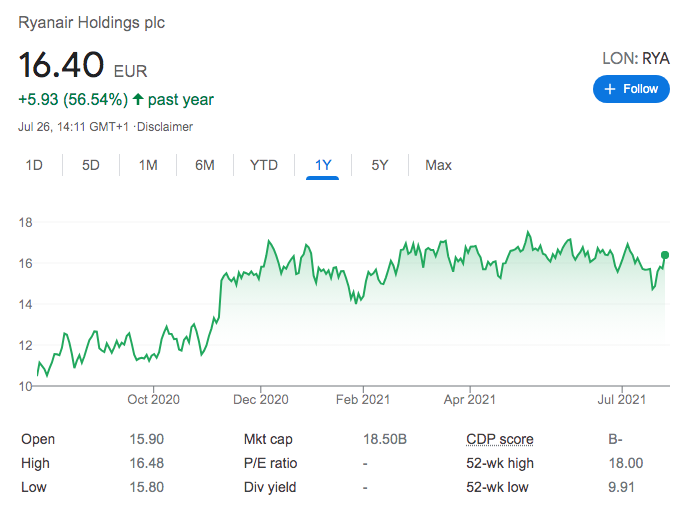Click the Dec 2020 axis label

261,399
